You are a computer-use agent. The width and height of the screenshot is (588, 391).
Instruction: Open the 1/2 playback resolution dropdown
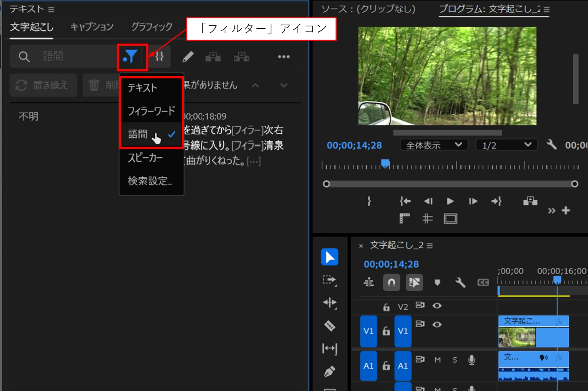[506, 145]
